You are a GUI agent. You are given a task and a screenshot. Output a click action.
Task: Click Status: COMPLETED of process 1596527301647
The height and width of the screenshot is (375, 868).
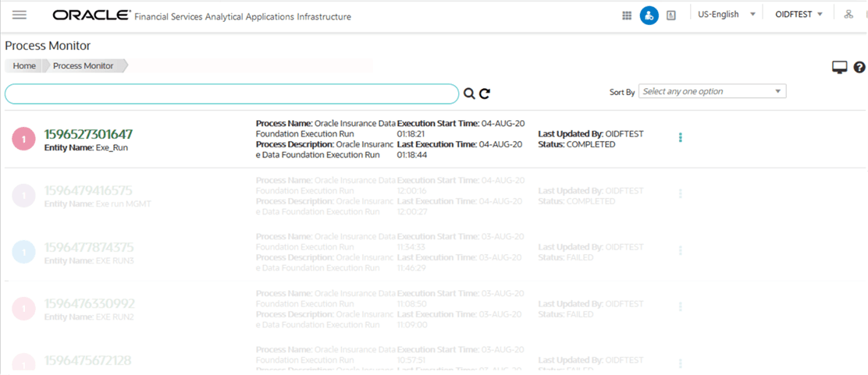click(x=576, y=144)
